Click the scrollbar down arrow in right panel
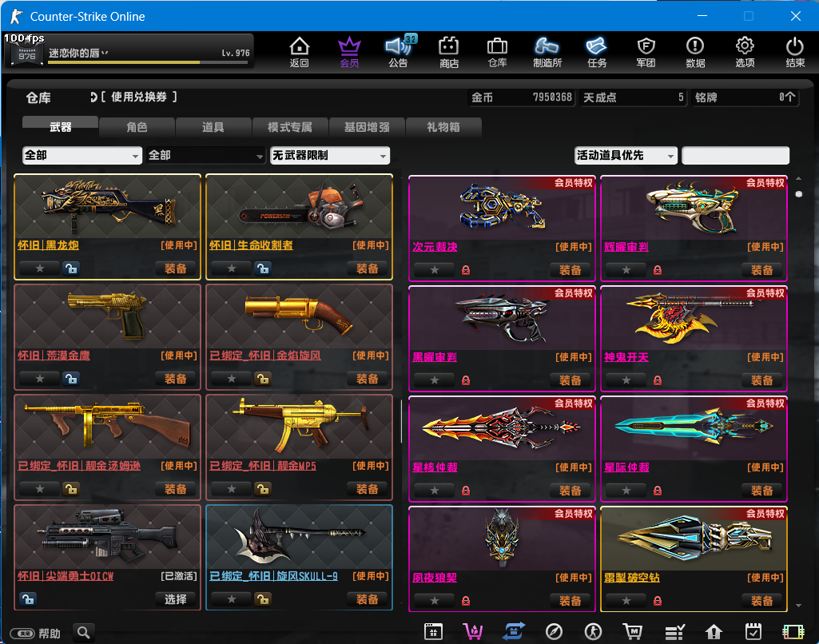 799,606
